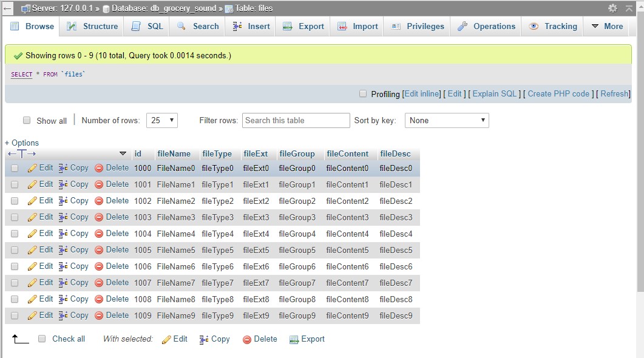Click the FileName5 cell
Viewport: 644px width, 358px height.
coord(176,250)
